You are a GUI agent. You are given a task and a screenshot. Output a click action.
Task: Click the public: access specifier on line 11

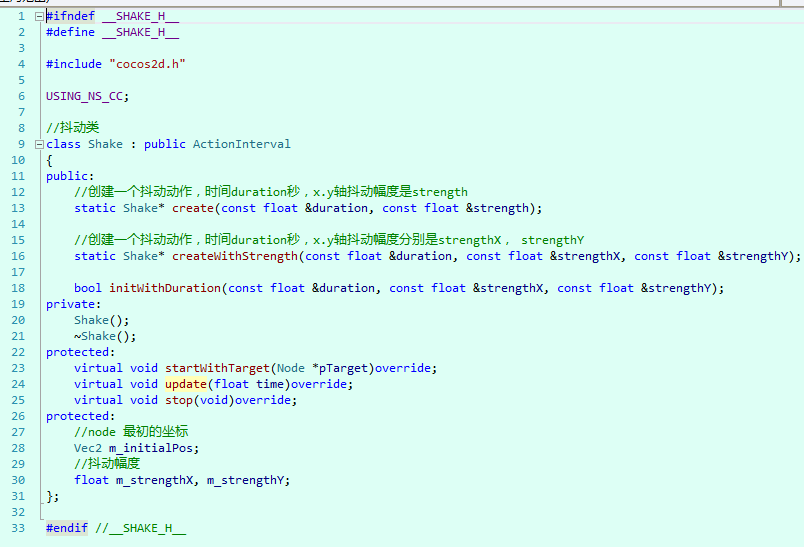click(70, 176)
